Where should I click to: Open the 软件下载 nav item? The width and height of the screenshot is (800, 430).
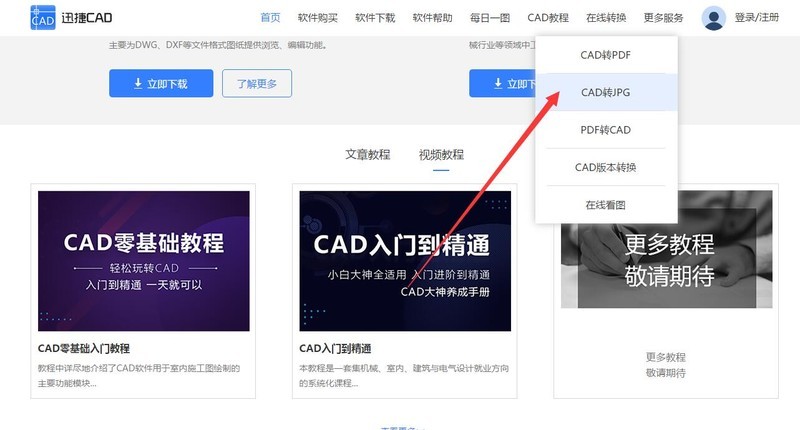point(375,18)
